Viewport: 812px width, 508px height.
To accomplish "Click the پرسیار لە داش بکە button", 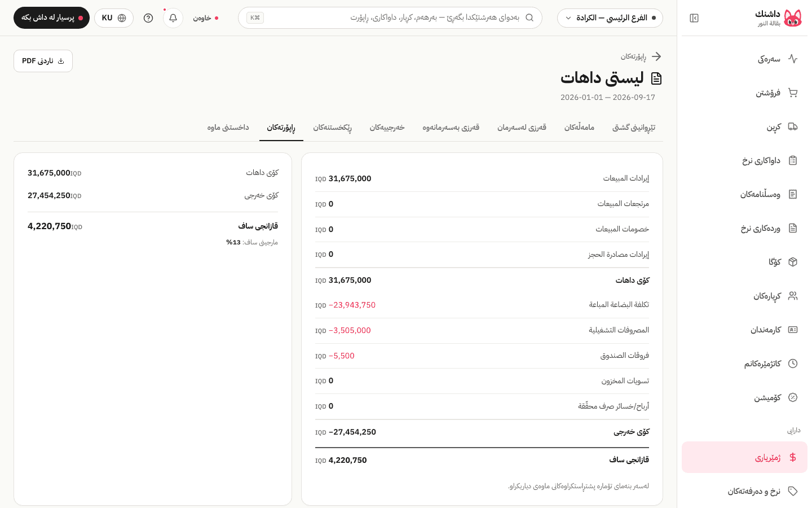I will [52, 18].
